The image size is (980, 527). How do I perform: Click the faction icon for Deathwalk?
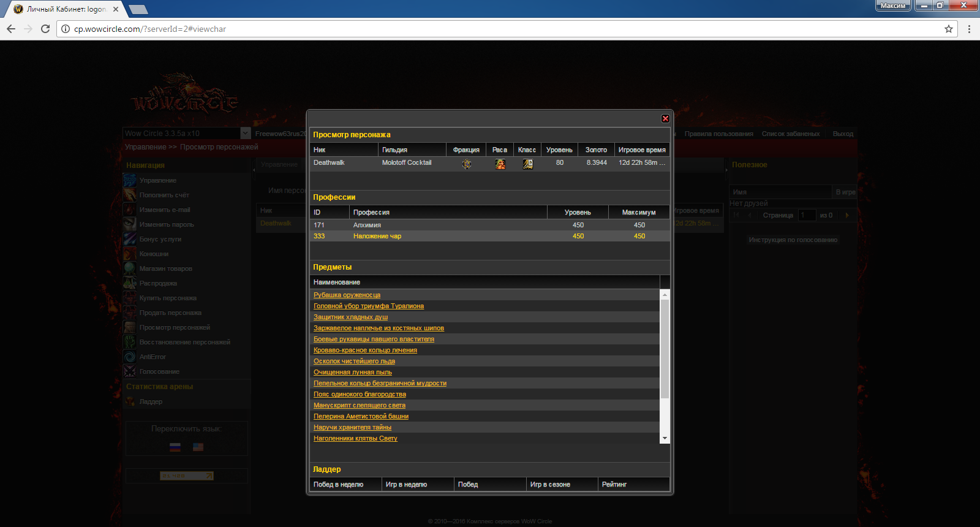467,164
